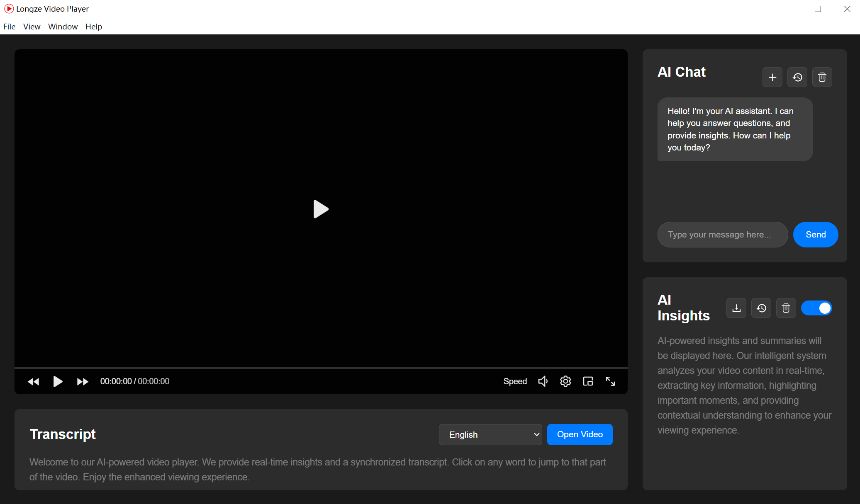Delete the AI Insights content
Image resolution: width=860 pixels, height=504 pixels.
(x=786, y=308)
